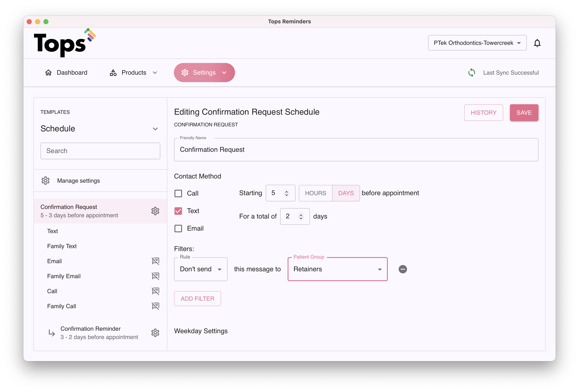Image resolution: width=579 pixels, height=392 pixels.
Task: Open gear settings for Confirmation Request
Action: tap(155, 211)
